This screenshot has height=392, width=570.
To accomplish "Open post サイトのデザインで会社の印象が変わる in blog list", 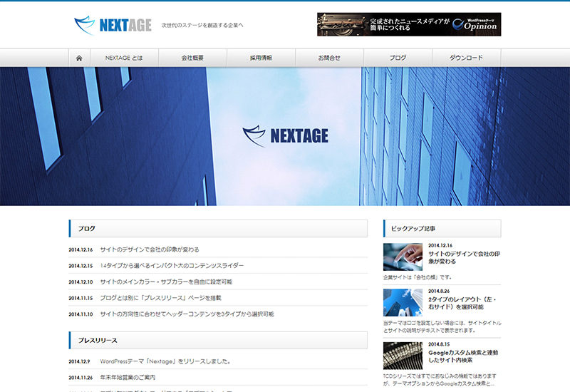I will (150, 250).
